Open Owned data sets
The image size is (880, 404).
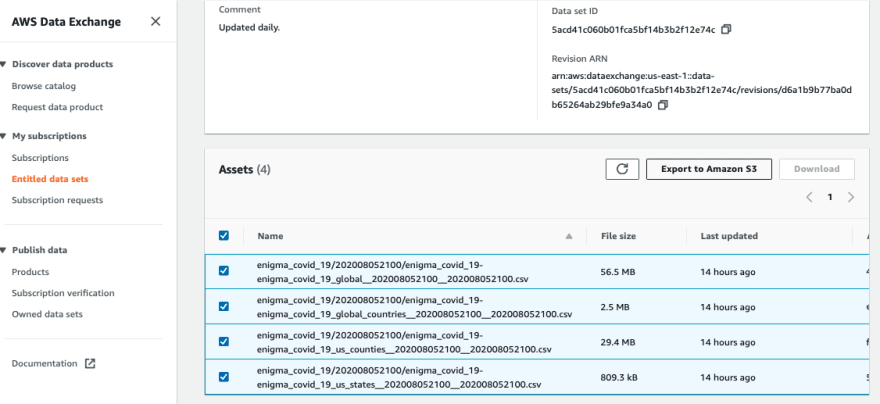[x=47, y=314]
